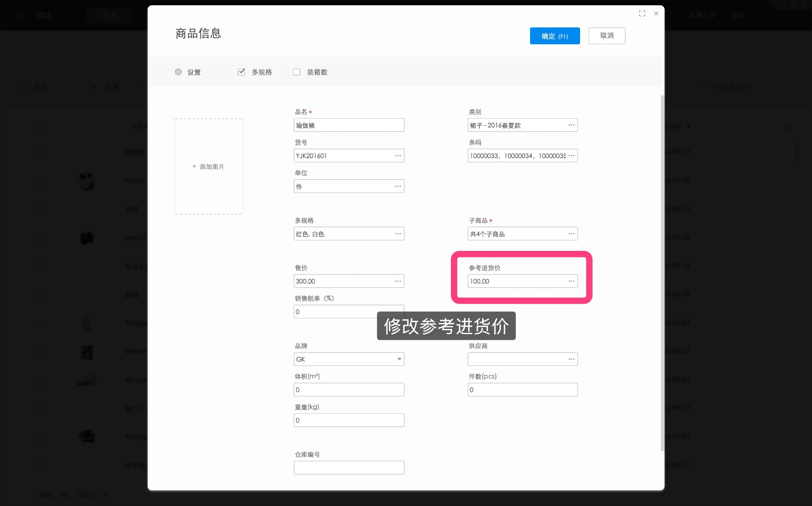
Task: Open the ellipsis button in the 售价 field
Action: [398, 281]
